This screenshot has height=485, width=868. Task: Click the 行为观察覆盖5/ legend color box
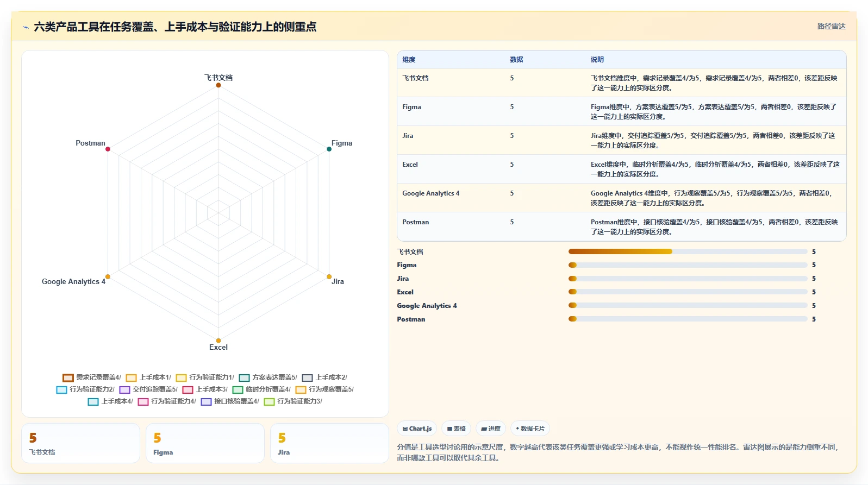(x=301, y=389)
